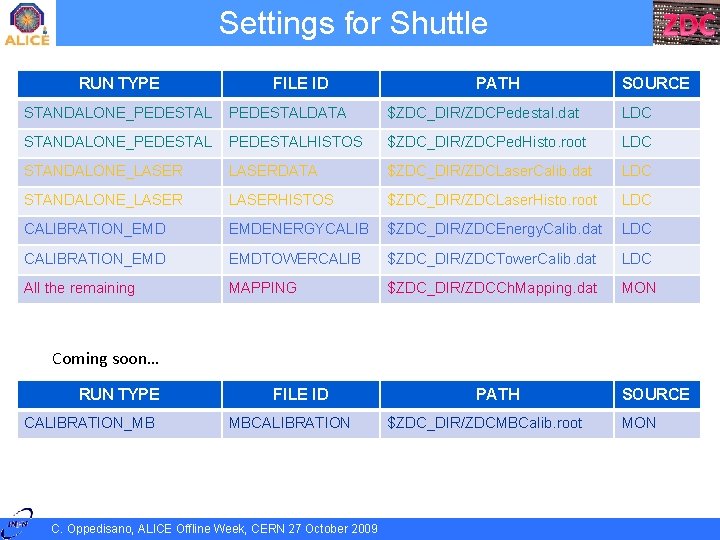
Task: Click LDC in the PEDESTALHISTOS row
Action: point(636,142)
